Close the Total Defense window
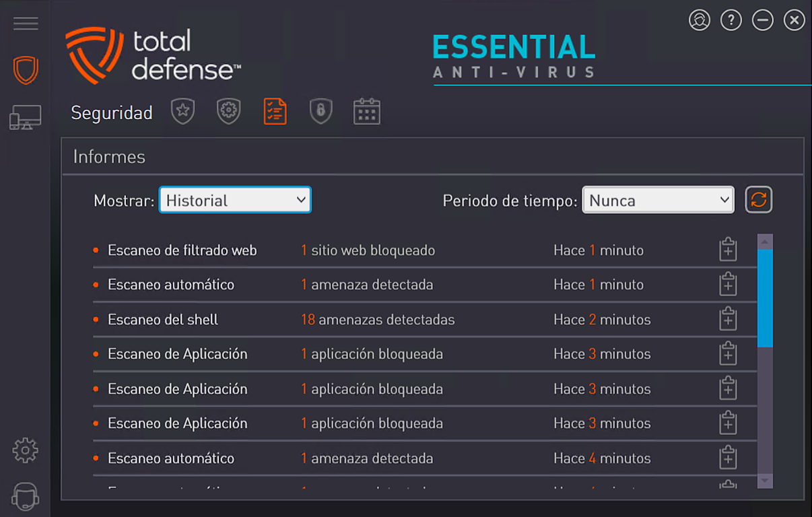This screenshot has width=812, height=517. pos(794,20)
